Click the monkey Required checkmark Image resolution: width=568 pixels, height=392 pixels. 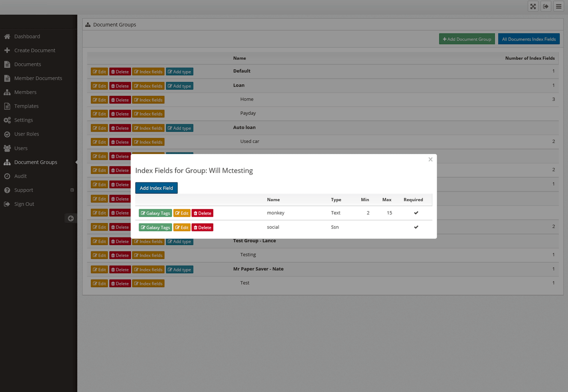click(x=416, y=213)
